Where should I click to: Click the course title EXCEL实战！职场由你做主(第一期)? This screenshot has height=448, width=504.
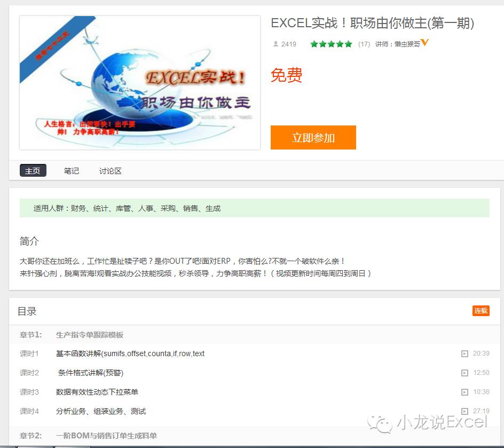[x=372, y=23]
